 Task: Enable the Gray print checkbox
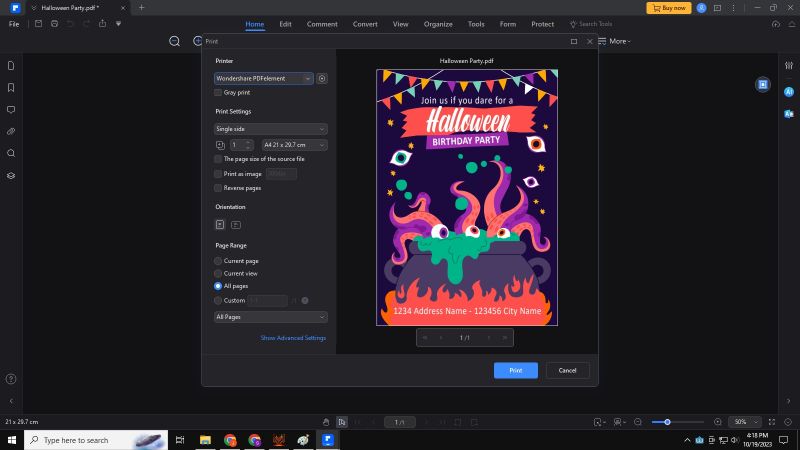coord(219,92)
